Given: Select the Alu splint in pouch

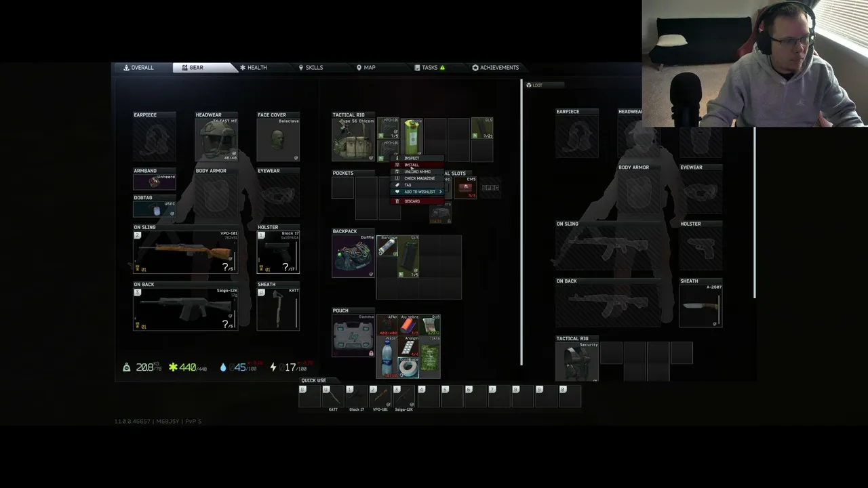Looking at the screenshot, I should pyautogui.click(x=410, y=325).
